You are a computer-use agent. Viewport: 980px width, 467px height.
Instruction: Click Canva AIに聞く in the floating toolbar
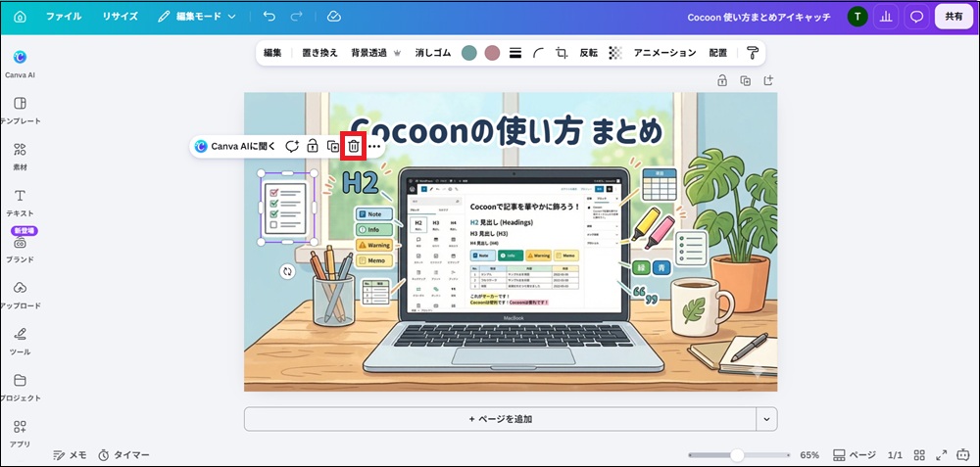click(x=235, y=146)
